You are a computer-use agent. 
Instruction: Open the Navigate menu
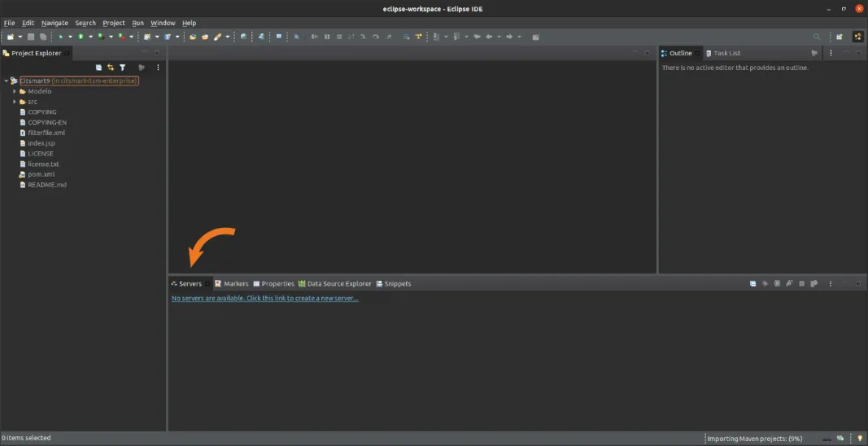pyautogui.click(x=55, y=23)
